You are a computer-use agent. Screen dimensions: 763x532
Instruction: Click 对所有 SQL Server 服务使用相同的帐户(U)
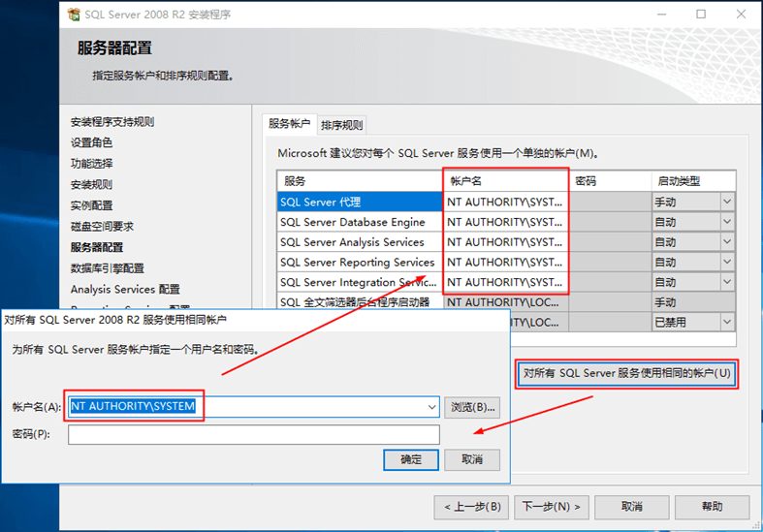(x=626, y=373)
